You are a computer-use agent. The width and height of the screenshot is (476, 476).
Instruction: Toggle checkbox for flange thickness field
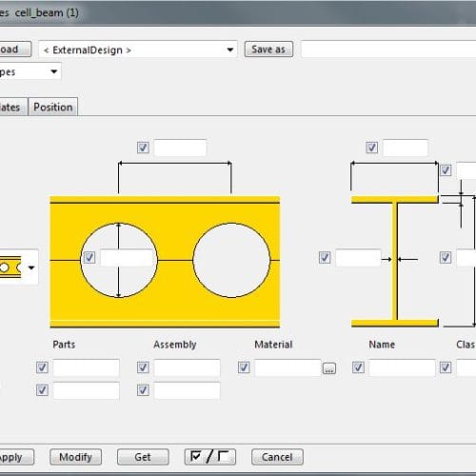(446, 170)
